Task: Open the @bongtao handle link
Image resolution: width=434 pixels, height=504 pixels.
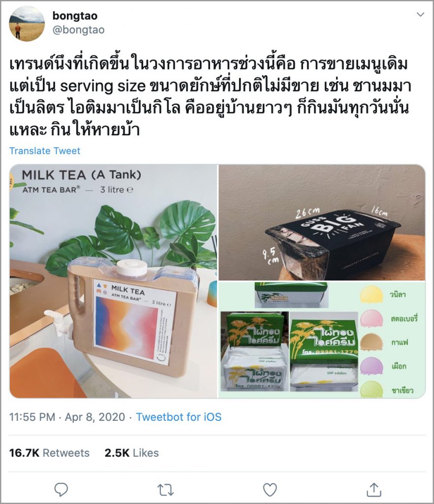Action: pyautogui.click(x=78, y=30)
